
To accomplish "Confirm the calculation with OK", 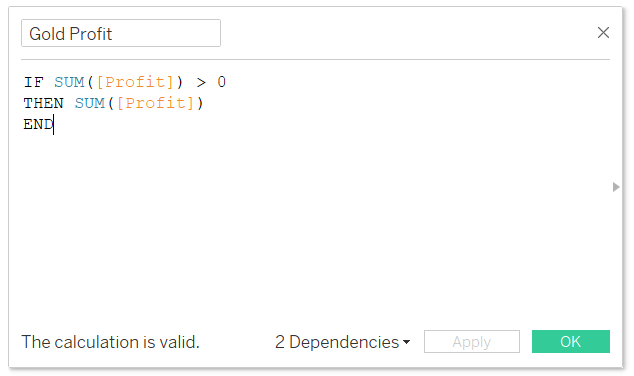I will (571, 342).
